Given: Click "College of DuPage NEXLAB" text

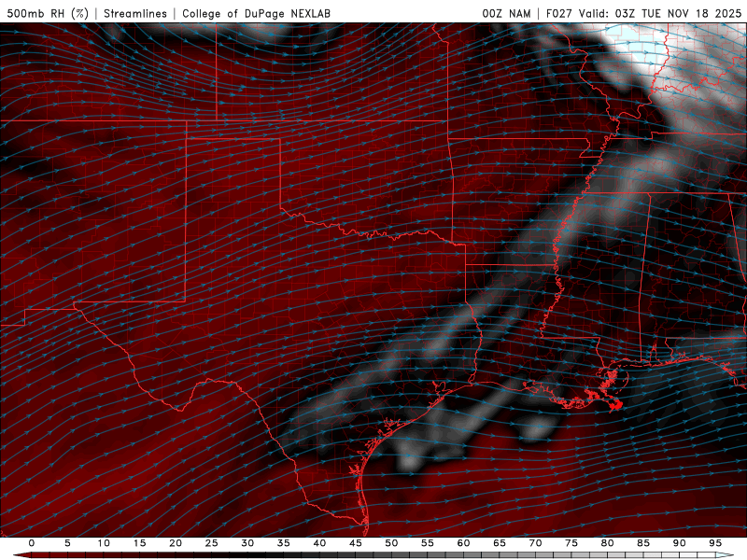Looking at the screenshot, I should [x=256, y=13].
